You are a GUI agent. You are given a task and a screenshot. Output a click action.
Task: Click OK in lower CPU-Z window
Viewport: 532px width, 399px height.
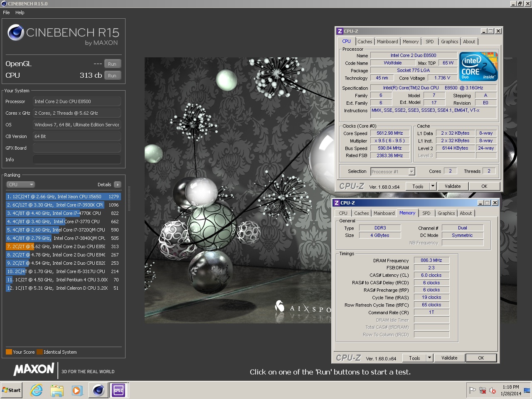(481, 358)
